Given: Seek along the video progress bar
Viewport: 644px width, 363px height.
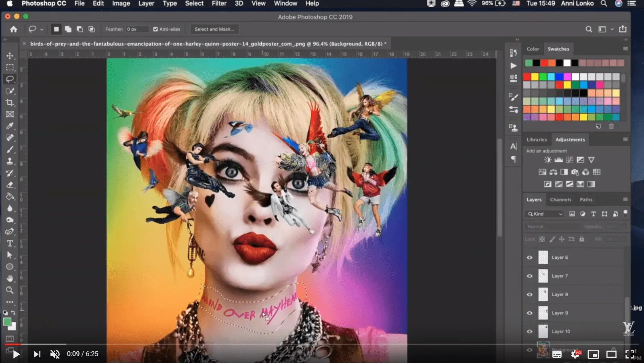Looking at the screenshot, I should [322, 344].
